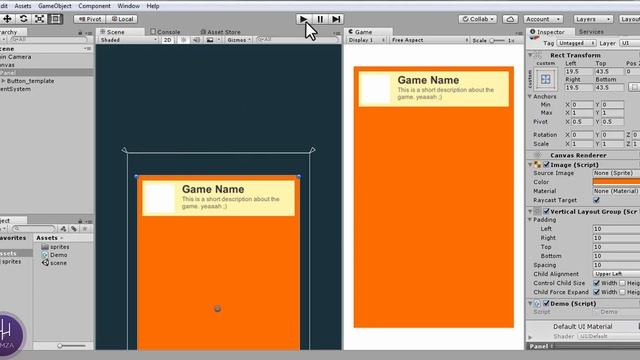Click the Scene view search field
Image resolution: width=640 pixels, height=360 pixels.
click(x=298, y=40)
